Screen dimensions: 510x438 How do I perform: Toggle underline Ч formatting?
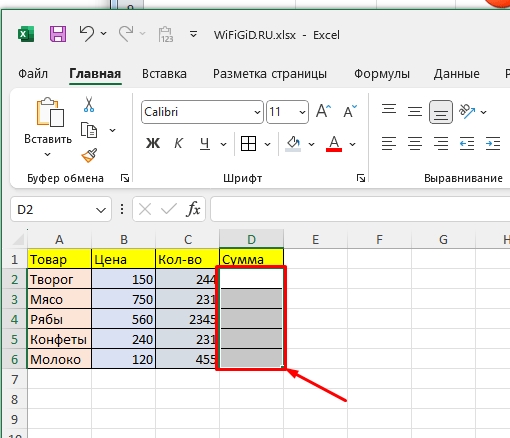pos(205,144)
